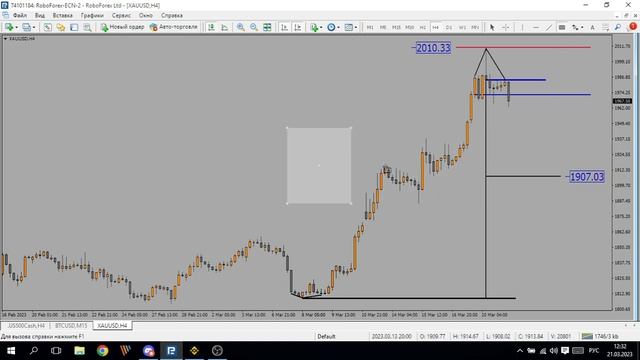Open the Справка menu
Screen dimensions: 640x360
[171, 16]
